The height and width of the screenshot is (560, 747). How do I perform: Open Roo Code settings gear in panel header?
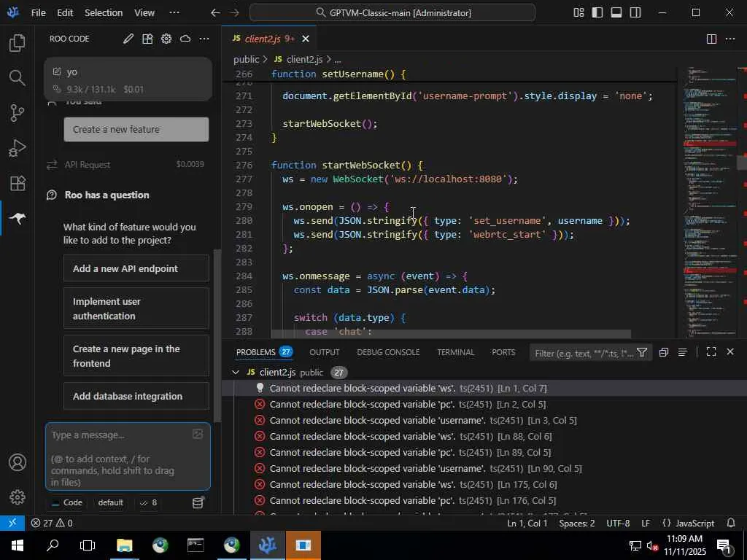click(166, 39)
